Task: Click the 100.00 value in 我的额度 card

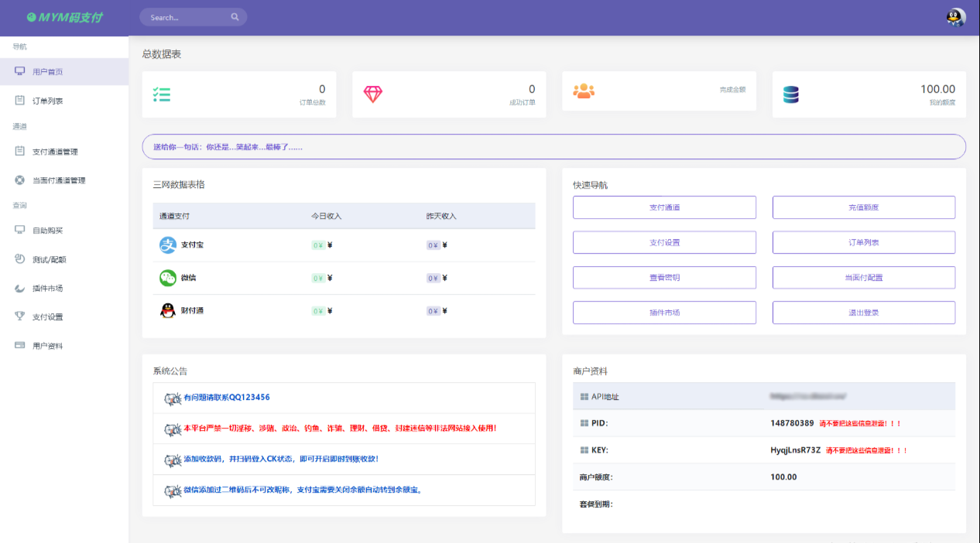Action: (937, 89)
